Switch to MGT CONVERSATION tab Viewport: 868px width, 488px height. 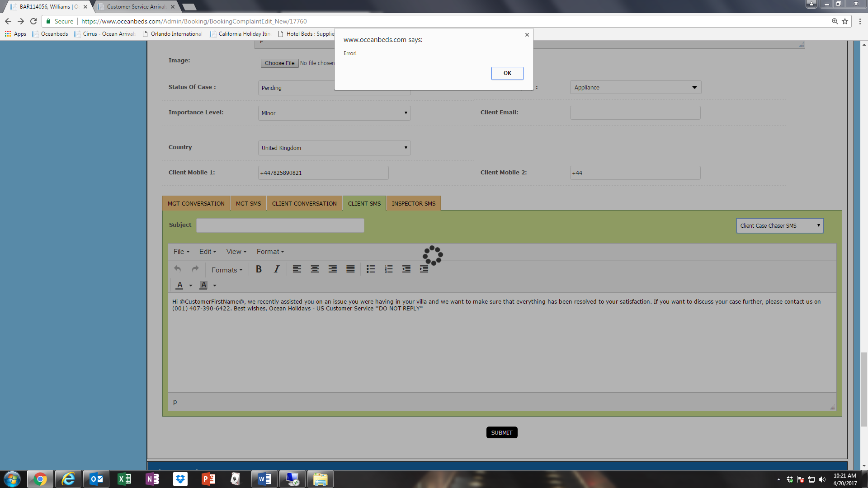[196, 204]
